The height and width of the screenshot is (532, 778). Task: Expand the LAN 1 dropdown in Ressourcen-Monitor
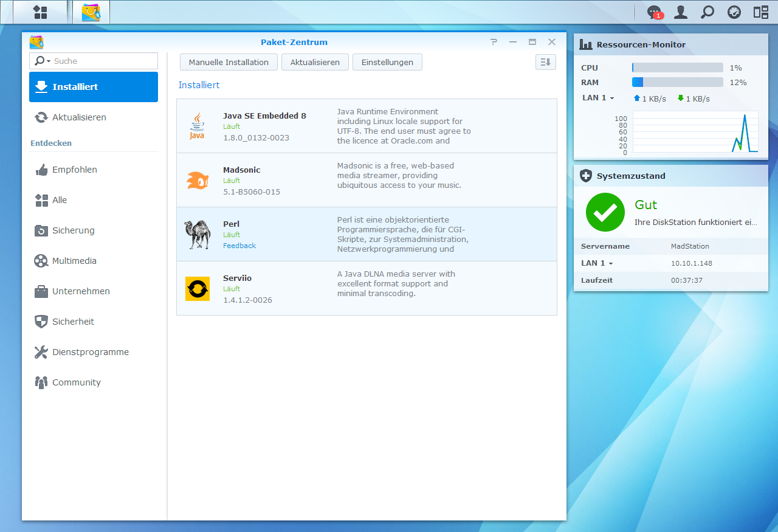point(598,98)
